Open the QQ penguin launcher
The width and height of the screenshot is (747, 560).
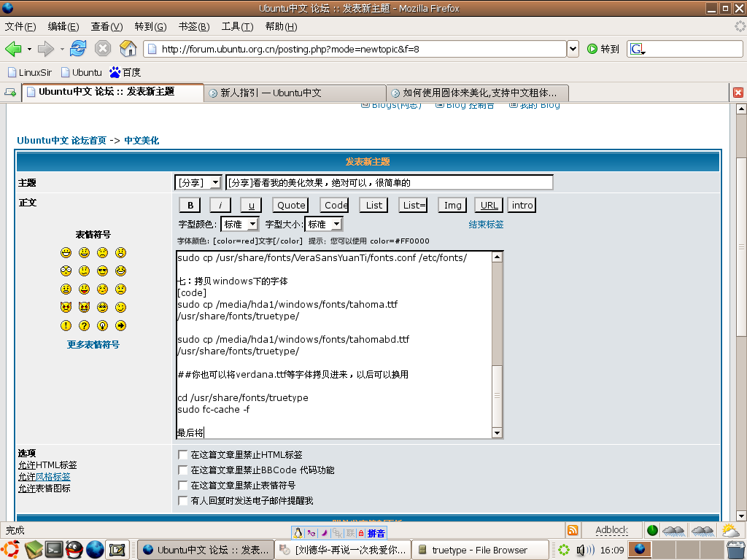tap(74, 550)
